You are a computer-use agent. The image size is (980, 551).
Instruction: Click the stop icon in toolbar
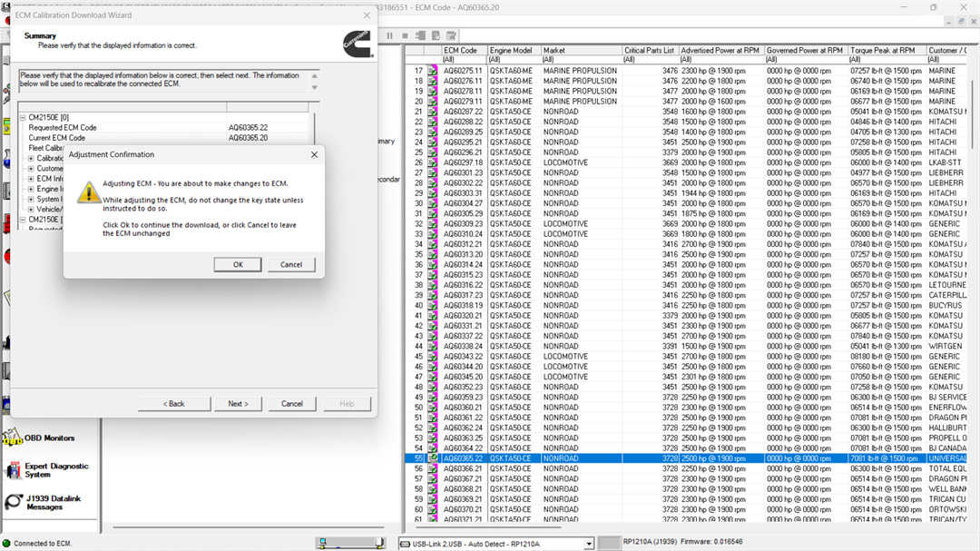tap(406, 35)
